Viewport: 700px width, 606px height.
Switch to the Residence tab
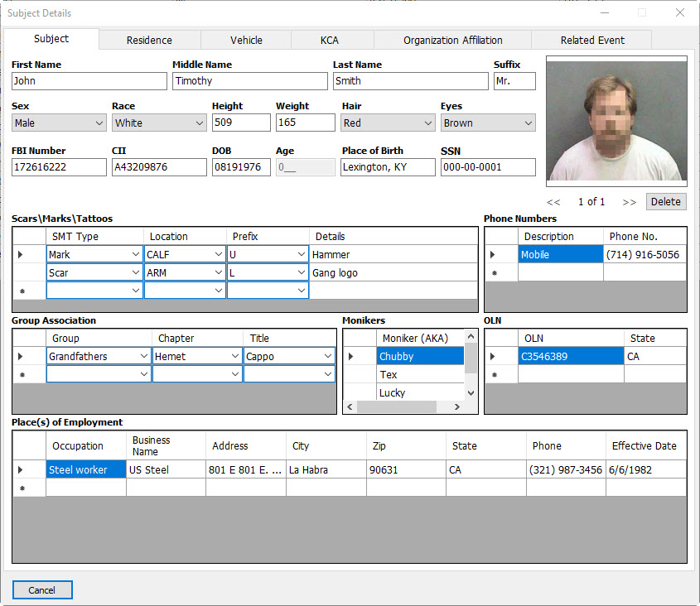point(149,40)
